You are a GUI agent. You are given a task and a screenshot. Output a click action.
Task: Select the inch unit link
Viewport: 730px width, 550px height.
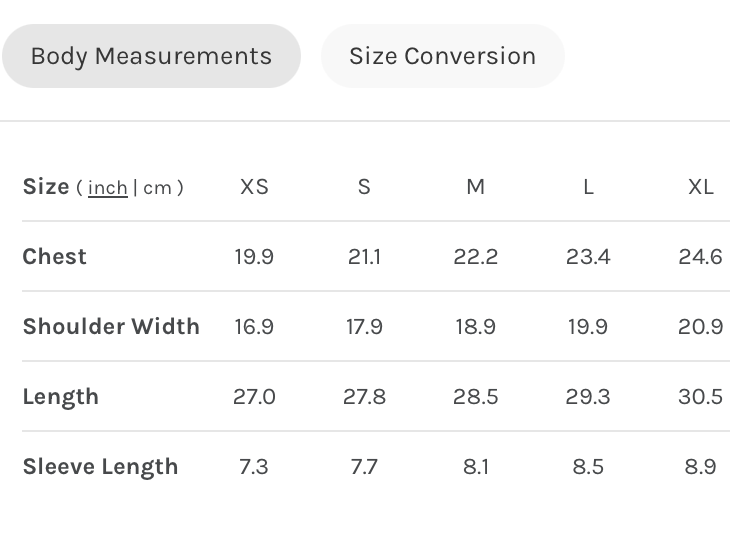108,188
